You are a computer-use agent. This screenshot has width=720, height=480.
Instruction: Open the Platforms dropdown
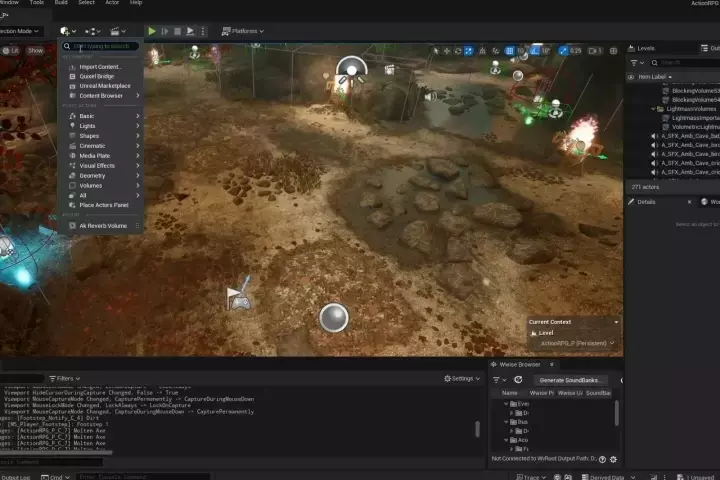pos(242,31)
